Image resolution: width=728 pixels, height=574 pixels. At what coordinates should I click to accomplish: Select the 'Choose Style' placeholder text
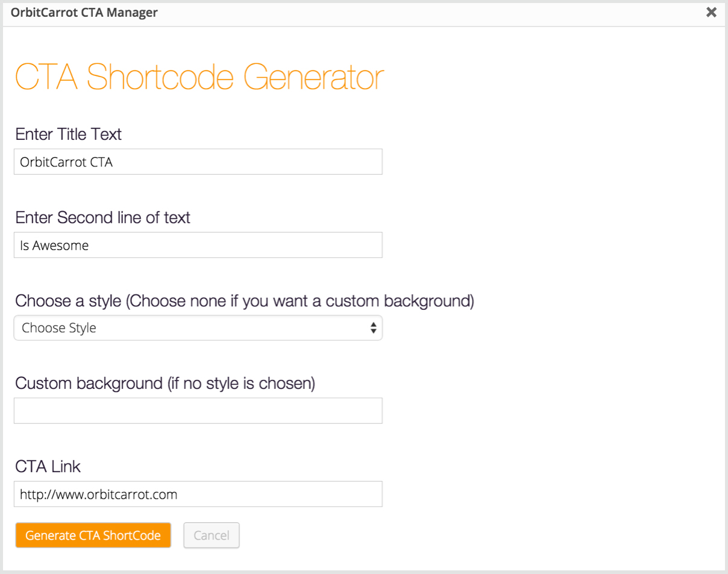[59, 328]
